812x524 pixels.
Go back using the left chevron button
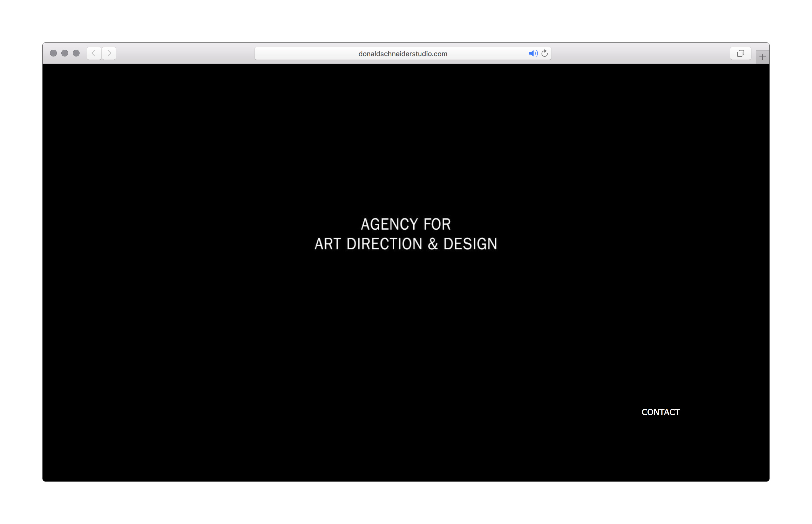tap(94, 53)
